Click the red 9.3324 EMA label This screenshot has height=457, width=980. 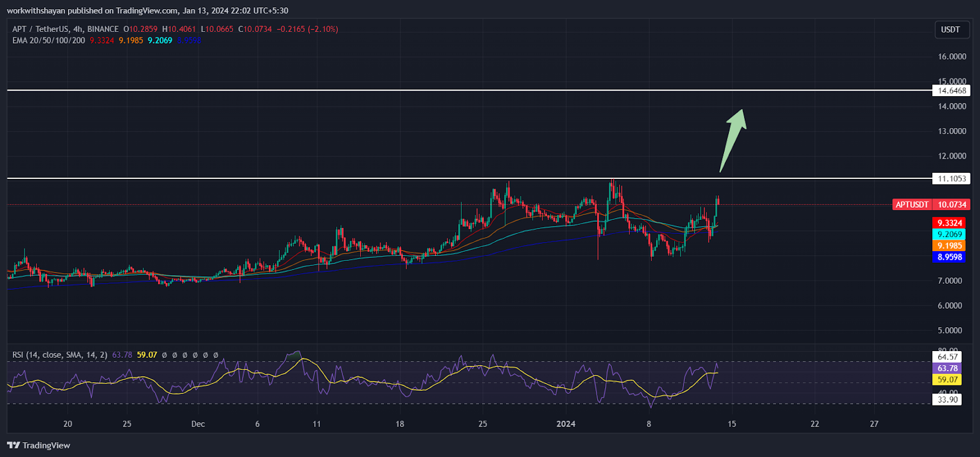(x=949, y=223)
